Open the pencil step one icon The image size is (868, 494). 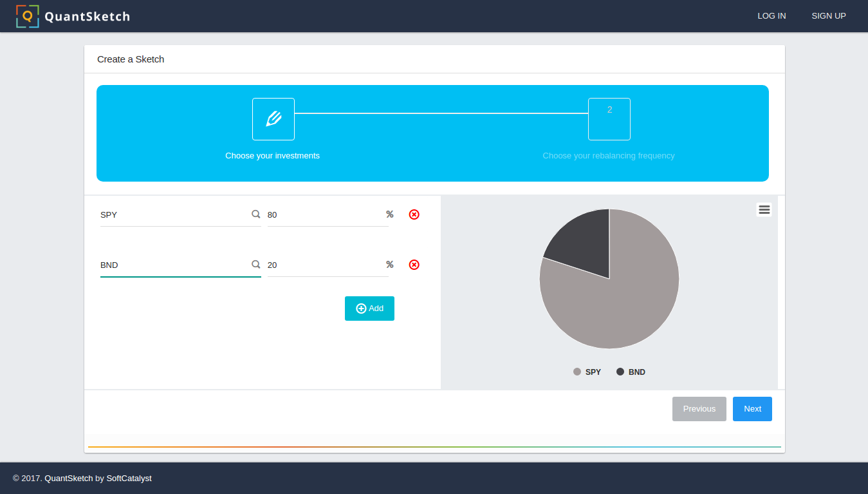point(273,119)
